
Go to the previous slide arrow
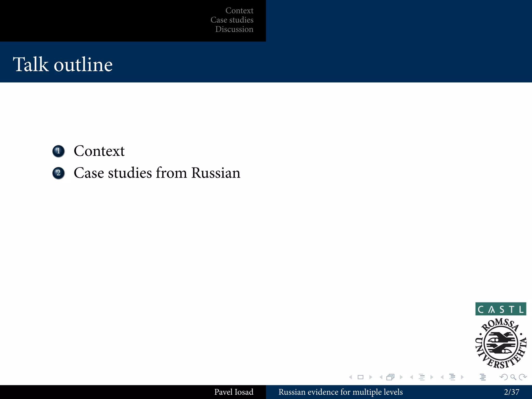[351, 377]
